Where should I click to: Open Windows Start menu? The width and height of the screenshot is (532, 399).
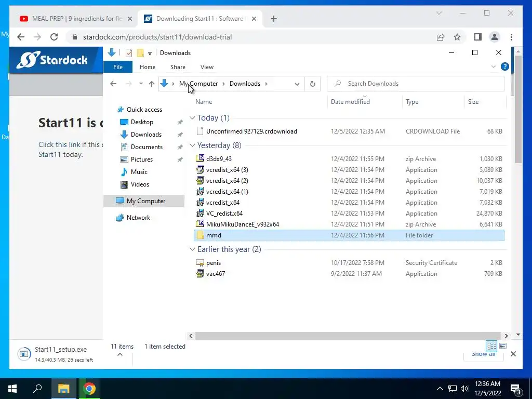(12, 389)
